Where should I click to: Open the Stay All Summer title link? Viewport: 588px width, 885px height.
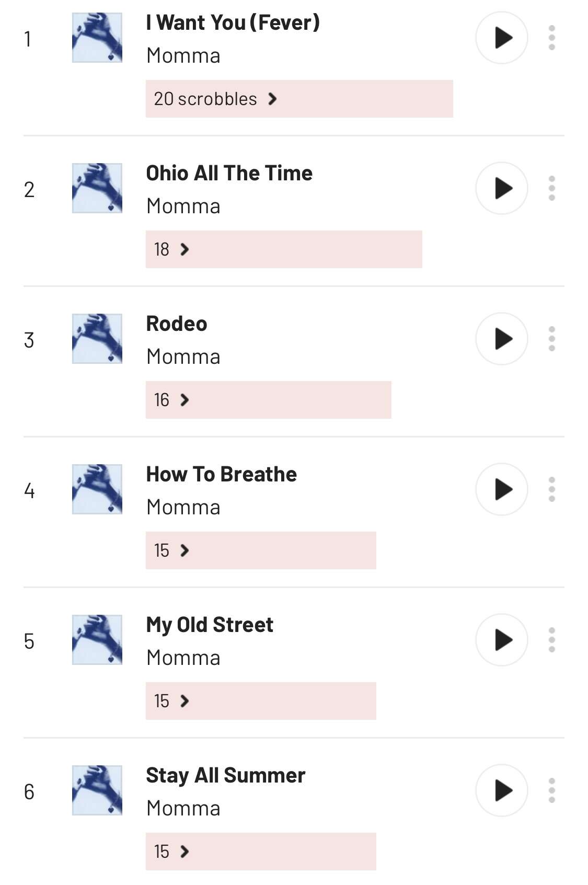pos(225,775)
